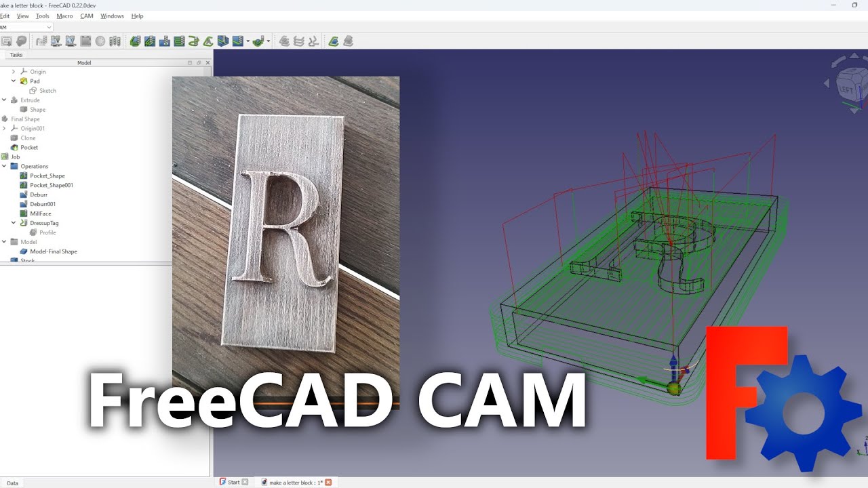Viewport: 868px width, 488px height.
Task: Click the 3D Pocket operation icon
Action: point(258,41)
